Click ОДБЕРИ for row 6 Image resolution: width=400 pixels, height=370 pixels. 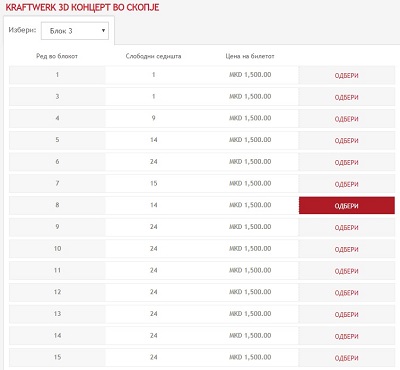coord(347,162)
